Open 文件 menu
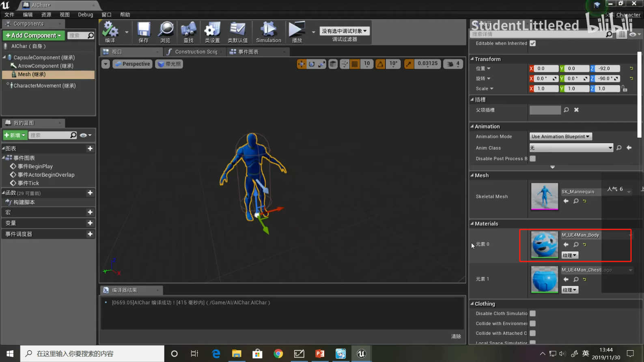The width and height of the screenshot is (644, 362). click(x=9, y=15)
